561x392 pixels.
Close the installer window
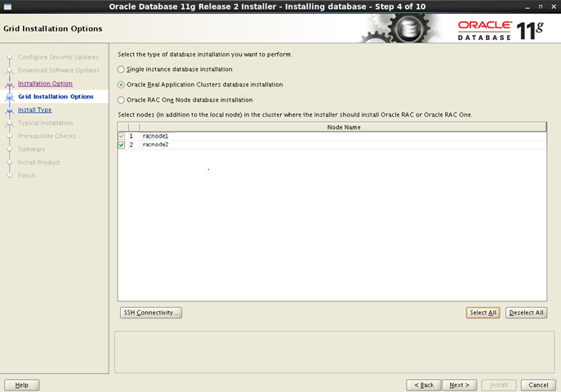[554, 7]
